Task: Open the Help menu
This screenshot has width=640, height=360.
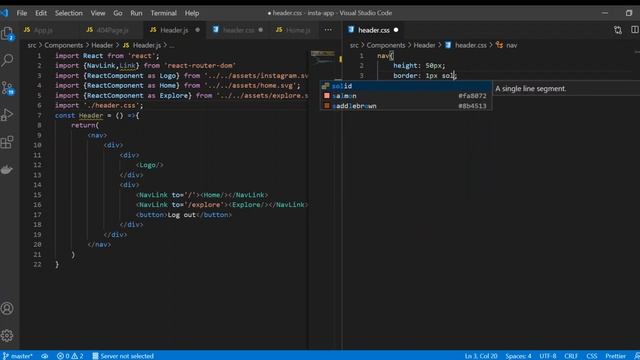Action: [x=192, y=13]
